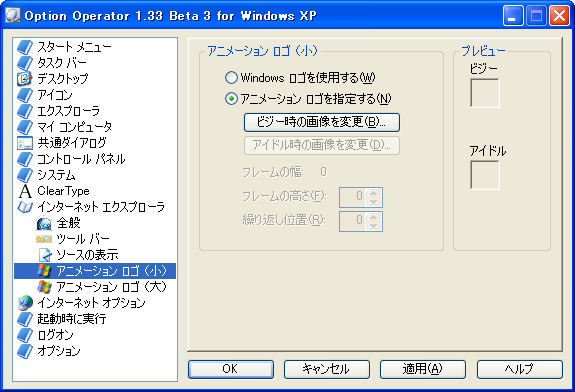Click the ビジー preview box
The image size is (575, 392).
point(485,93)
